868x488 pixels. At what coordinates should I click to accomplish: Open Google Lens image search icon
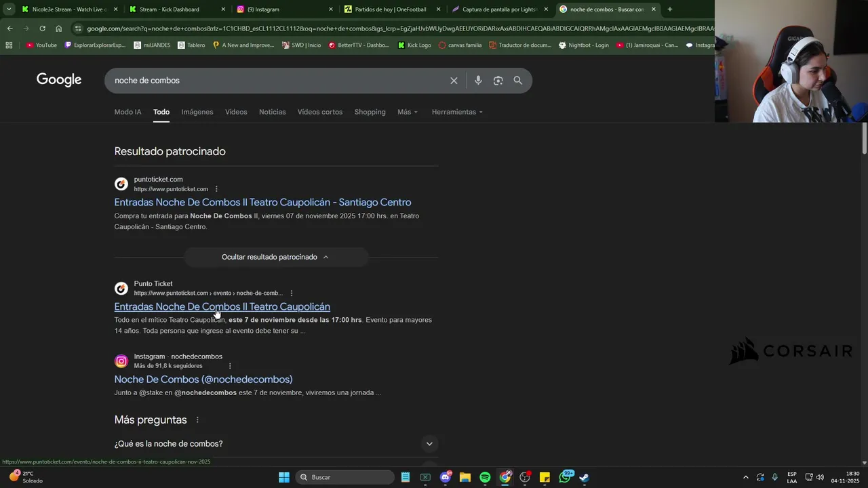[x=498, y=81]
